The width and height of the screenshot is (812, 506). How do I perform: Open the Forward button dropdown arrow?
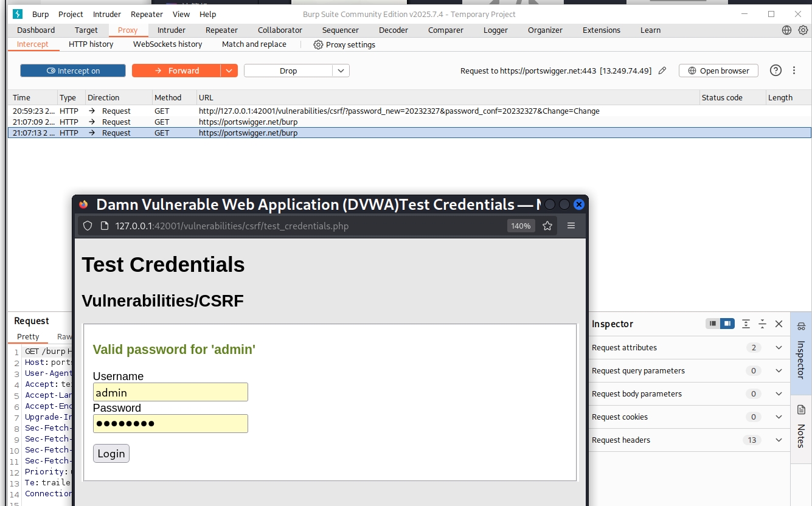point(229,71)
